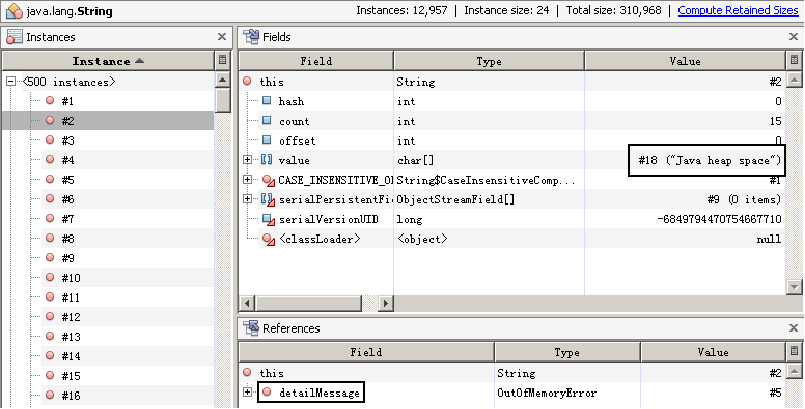Image resolution: width=805 pixels, height=409 pixels.
Task: Close the Instances panel
Action: 221,37
